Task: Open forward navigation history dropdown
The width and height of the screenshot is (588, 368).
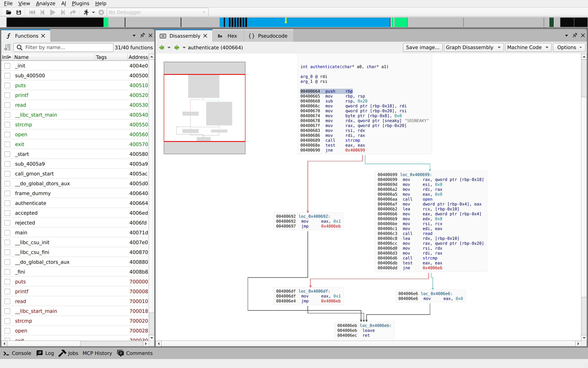Action: click(x=184, y=47)
